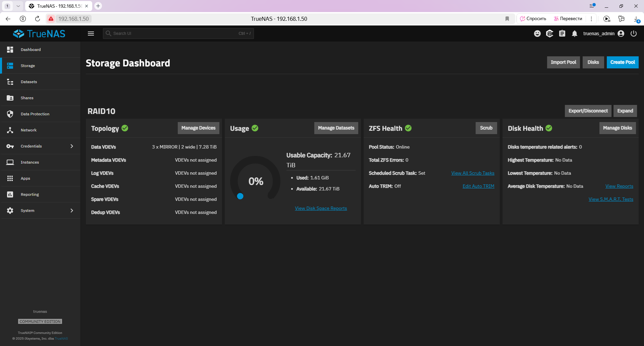Open the Shares folder icon in the sidebar
This screenshot has height=346, width=644.
(x=10, y=98)
